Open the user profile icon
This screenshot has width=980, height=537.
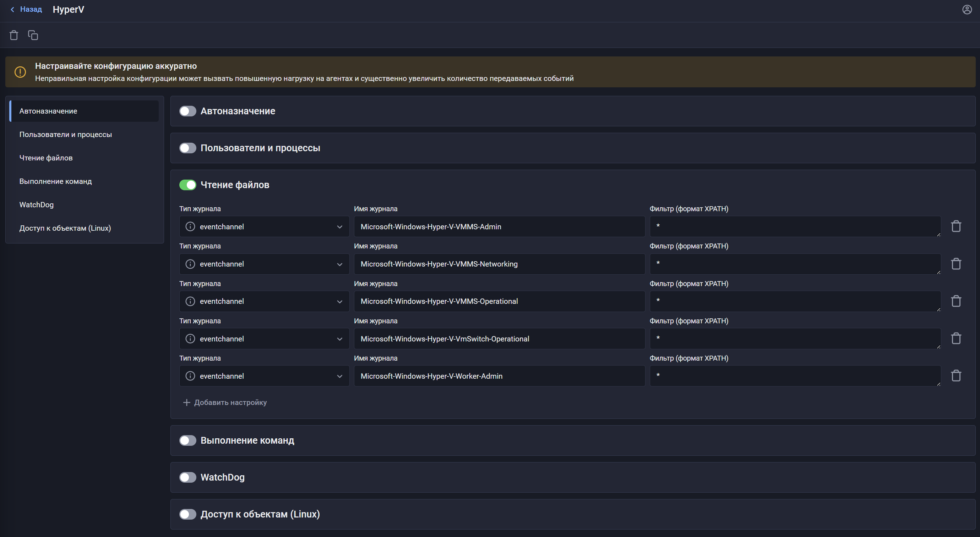pos(967,10)
